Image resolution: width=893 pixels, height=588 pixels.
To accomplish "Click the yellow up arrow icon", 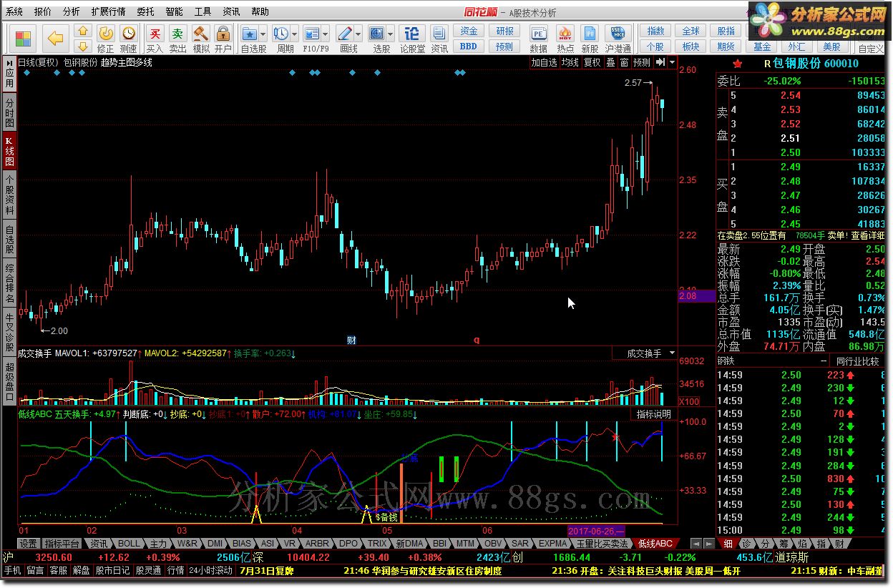I will pos(84,31).
